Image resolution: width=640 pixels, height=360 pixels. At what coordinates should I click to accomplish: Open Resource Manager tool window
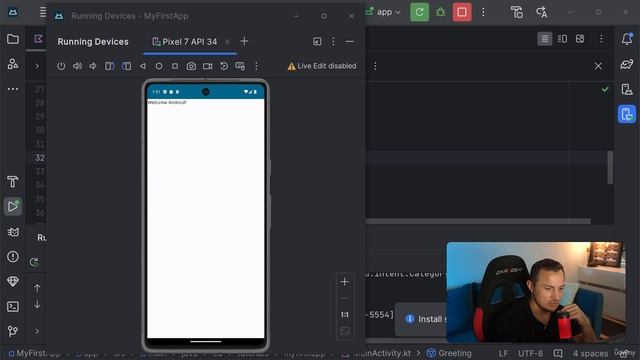click(13, 64)
